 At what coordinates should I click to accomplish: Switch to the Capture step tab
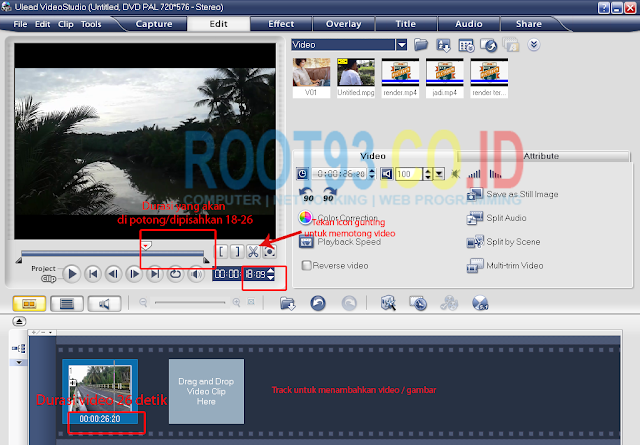tap(154, 24)
